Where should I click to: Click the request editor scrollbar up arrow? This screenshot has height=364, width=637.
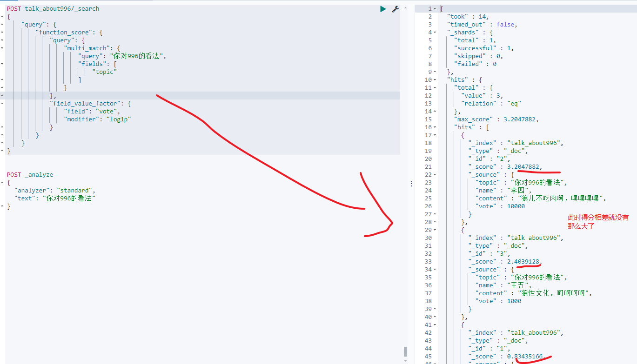click(x=405, y=7)
